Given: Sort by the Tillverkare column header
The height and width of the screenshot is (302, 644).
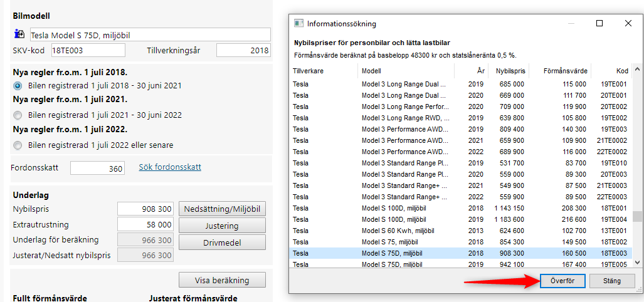Looking at the screenshot, I should tap(324, 71).
